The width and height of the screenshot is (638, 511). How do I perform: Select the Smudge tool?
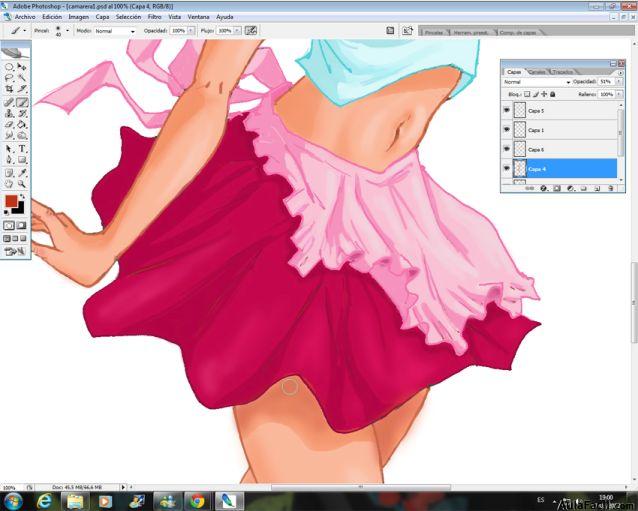tap(9, 135)
